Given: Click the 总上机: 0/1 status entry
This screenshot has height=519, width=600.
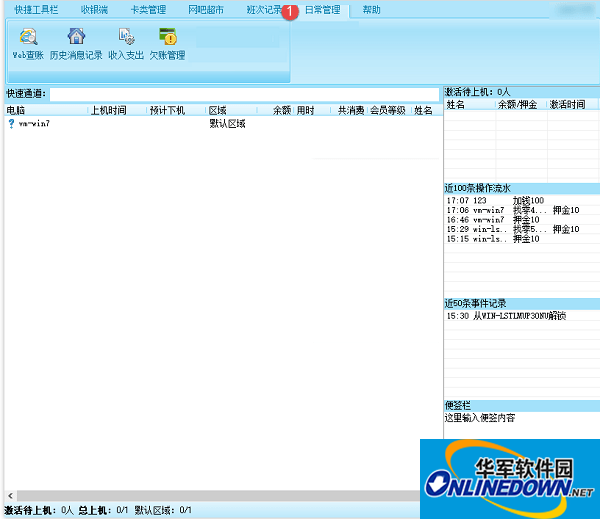Looking at the screenshot, I should point(103,510).
